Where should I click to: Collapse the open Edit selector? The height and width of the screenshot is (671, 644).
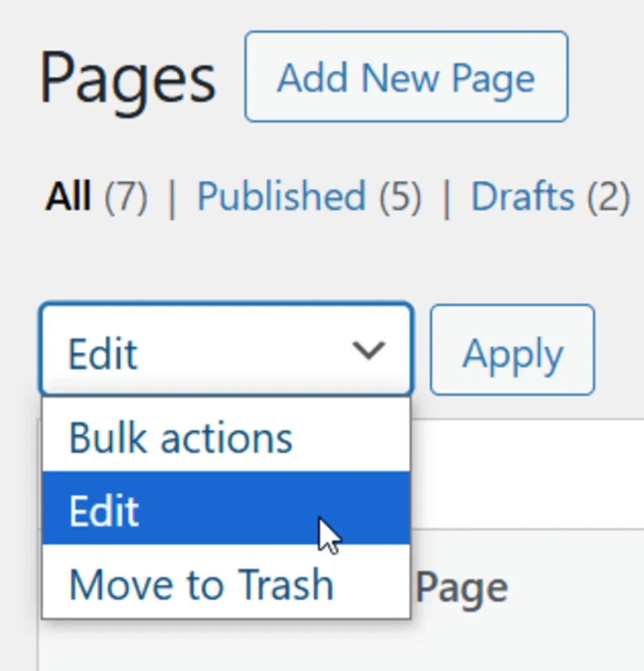coord(226,349)
